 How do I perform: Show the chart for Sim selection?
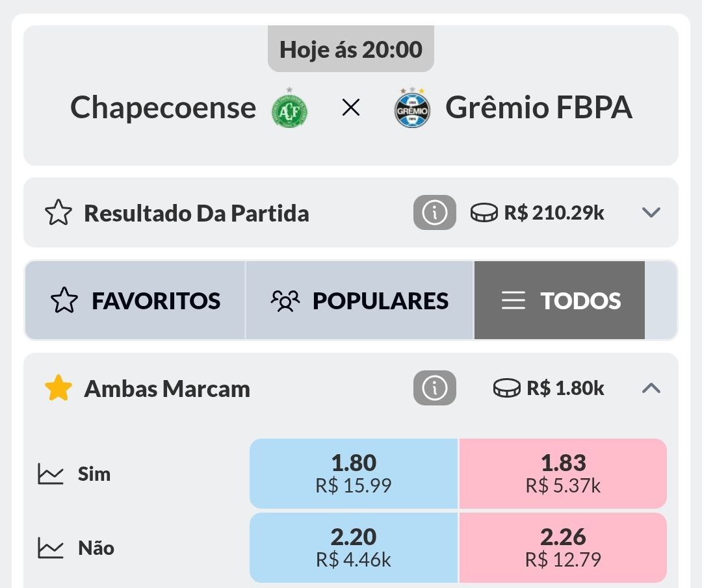click(x=51, y=474)
